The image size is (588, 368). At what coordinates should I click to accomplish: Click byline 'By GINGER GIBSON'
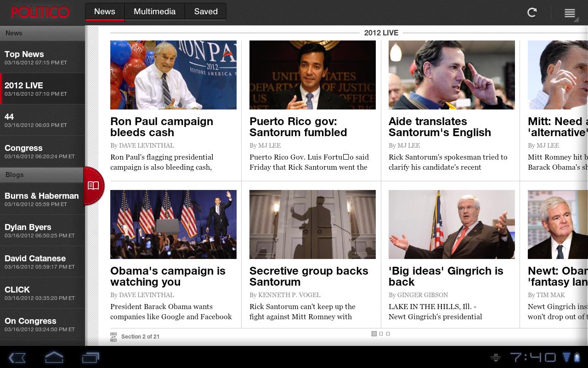[418, 295]
